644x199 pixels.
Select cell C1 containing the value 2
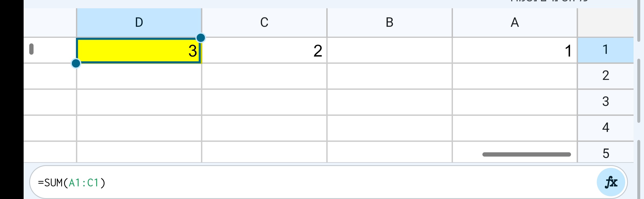264,50
